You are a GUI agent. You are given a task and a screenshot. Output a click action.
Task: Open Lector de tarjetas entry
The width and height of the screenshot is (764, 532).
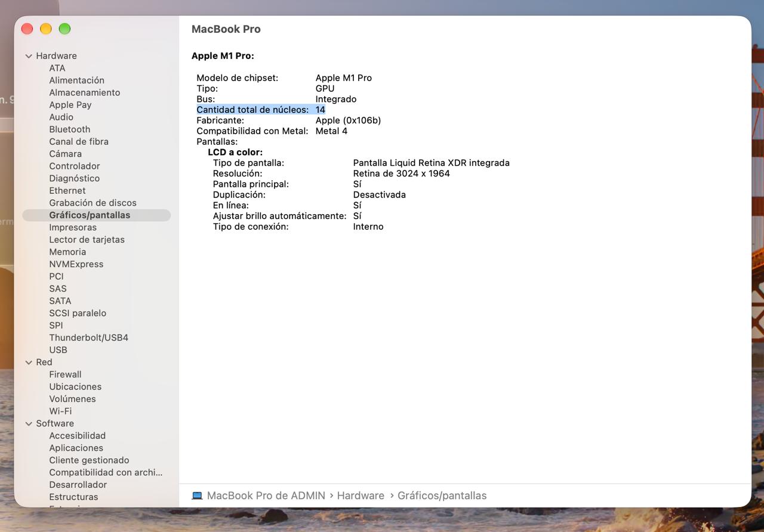tap(87, 240)
